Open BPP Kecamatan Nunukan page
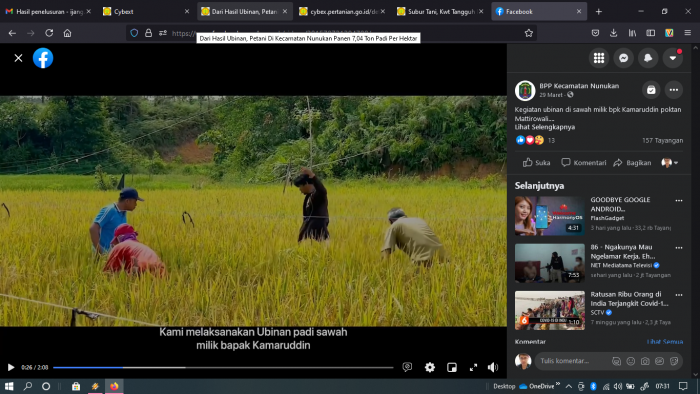 tap(579, 86)
